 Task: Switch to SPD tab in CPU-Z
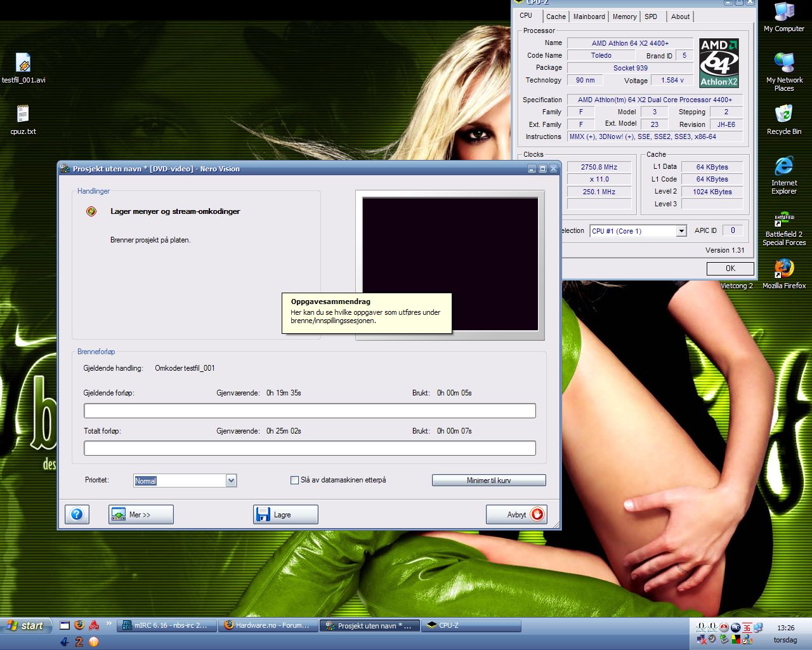click(651, 17)
